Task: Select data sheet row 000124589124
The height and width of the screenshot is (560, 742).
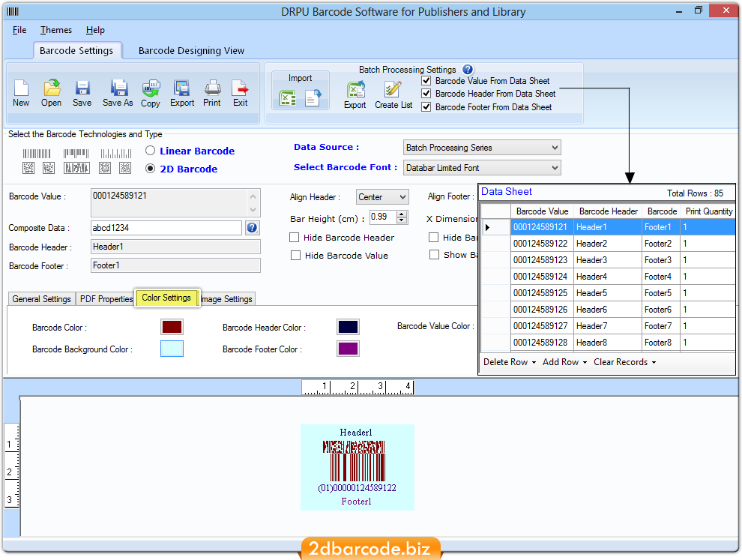Action: tap(608, 277)
